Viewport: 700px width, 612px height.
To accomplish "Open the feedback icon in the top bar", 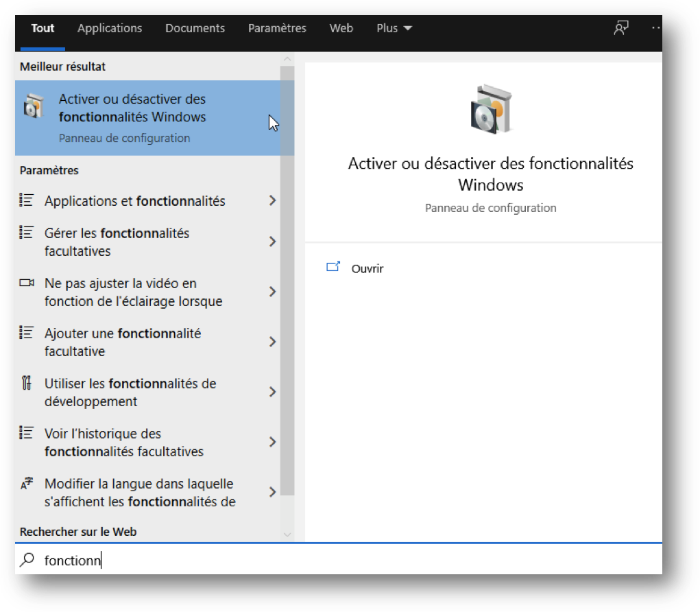I will tap(621, 28).
